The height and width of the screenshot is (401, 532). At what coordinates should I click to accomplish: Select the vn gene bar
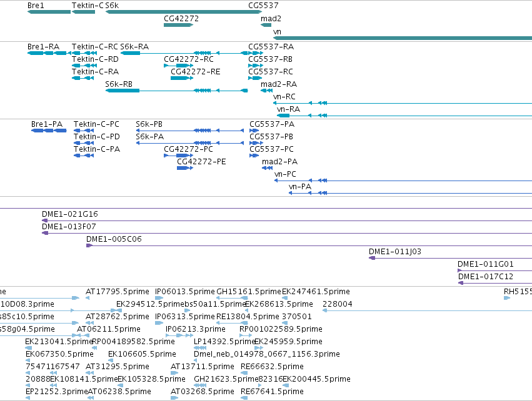tap(403, 38)
